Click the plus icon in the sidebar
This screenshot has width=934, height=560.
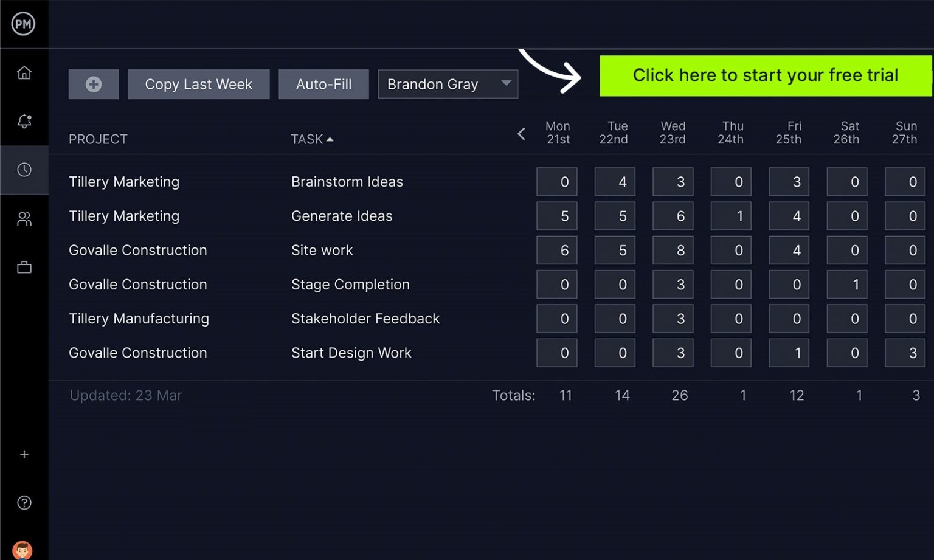tap(24, 454)
